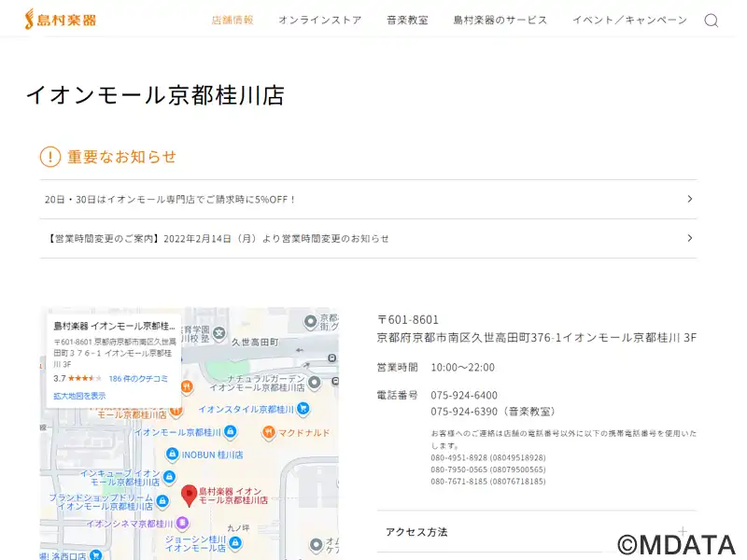Select the McDonald's restaurant marker on map

268,432
